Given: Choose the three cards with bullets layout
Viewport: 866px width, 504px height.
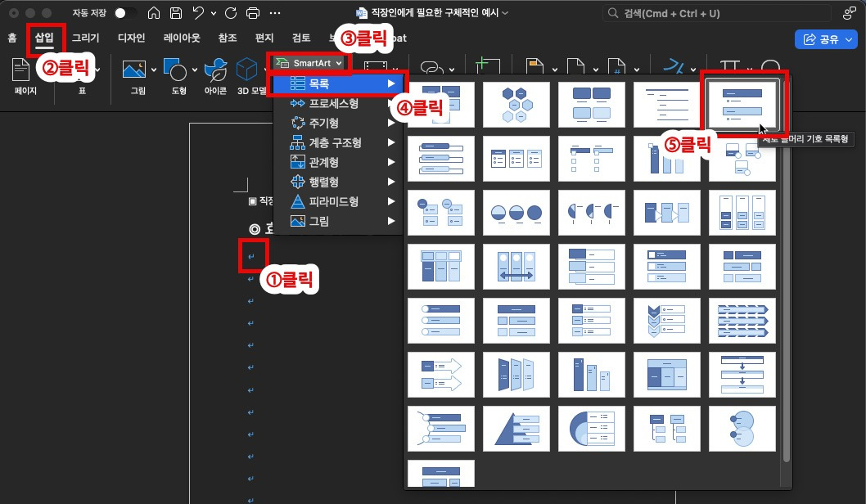Looking at the screenshot, I should pyautogui.click(x=516, y=159).
